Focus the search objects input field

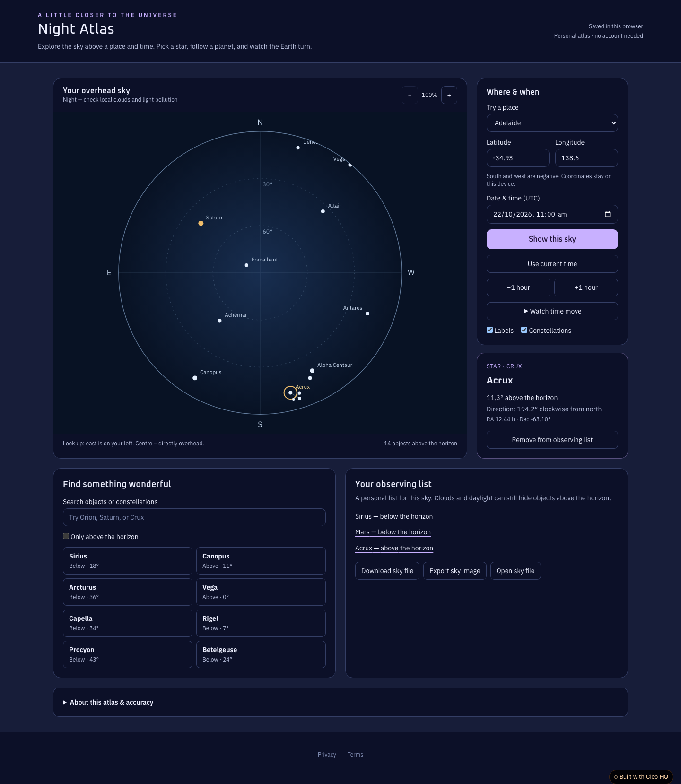(194, 517)
